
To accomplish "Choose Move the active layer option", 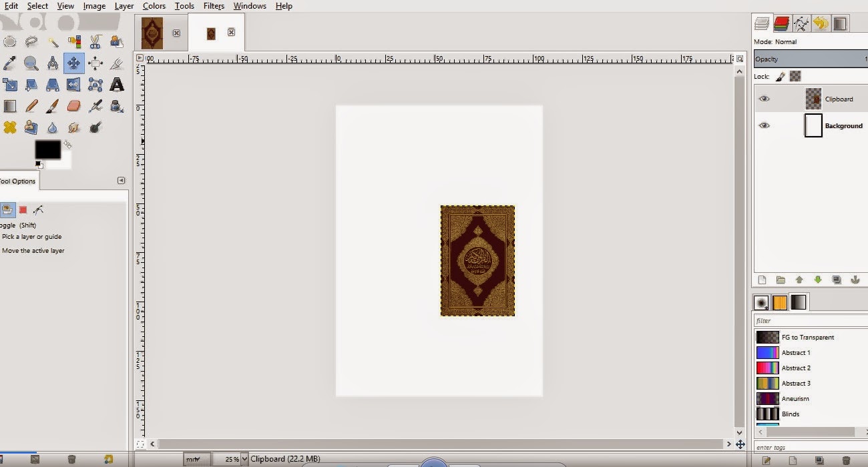I will pyautogui.click(x=33, y=251).
